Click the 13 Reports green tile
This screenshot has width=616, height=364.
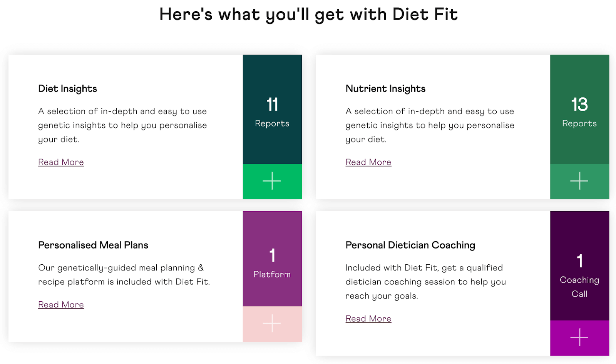579,109
